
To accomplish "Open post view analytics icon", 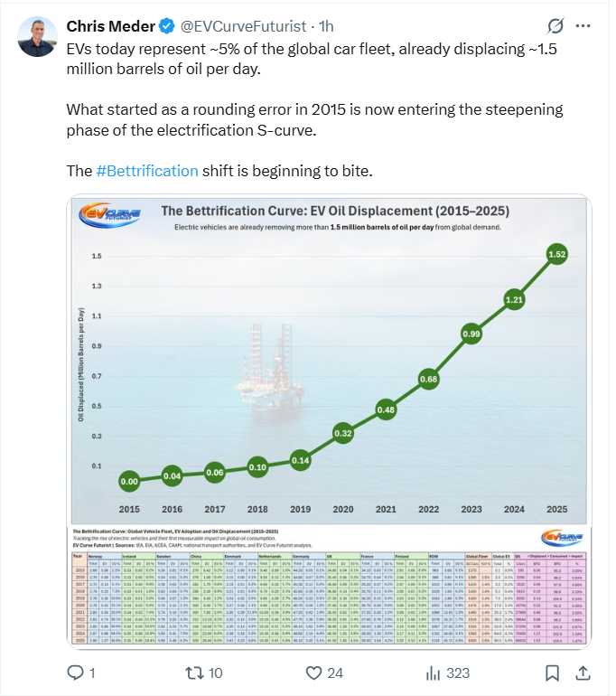I will 434,672.
